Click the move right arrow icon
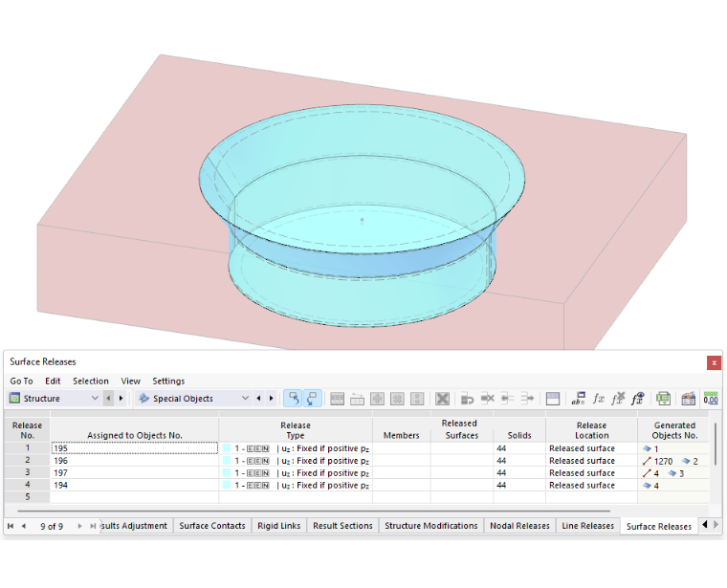 click(527, 399)
